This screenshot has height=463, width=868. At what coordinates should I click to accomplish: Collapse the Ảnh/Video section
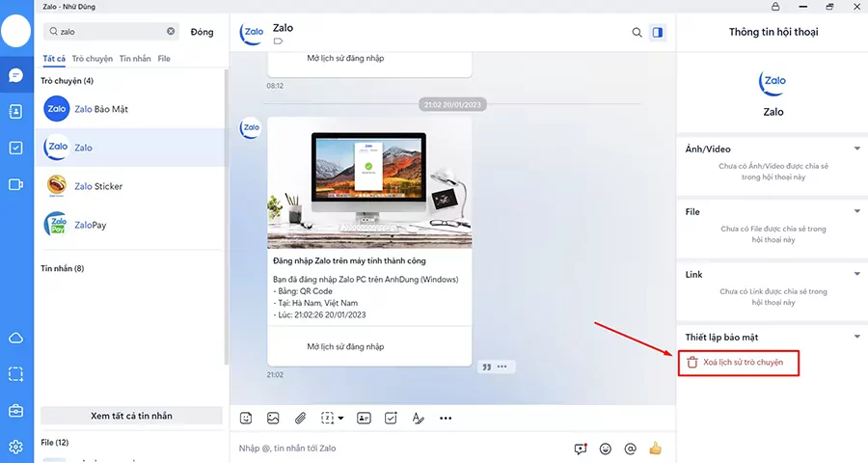[x=857, y=149]
